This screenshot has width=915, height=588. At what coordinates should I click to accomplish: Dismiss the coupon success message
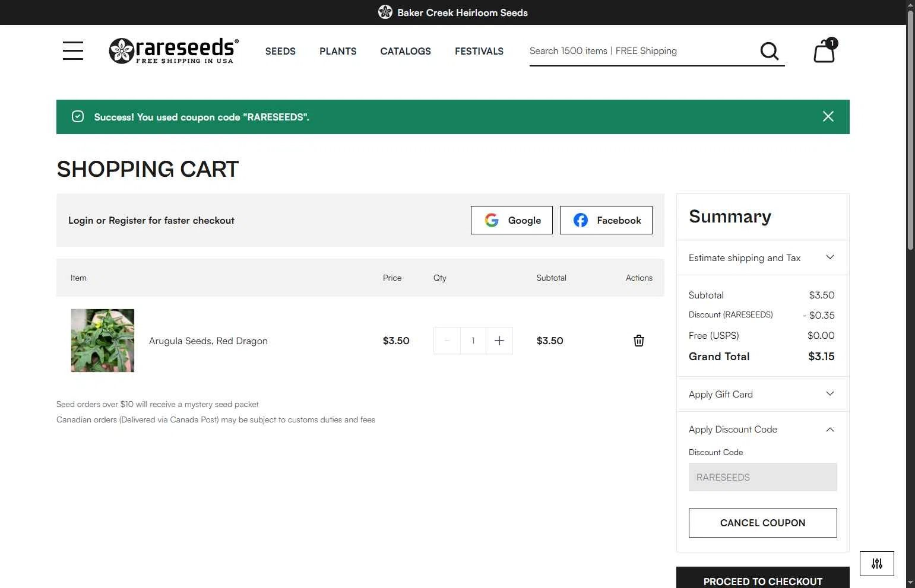828,116
